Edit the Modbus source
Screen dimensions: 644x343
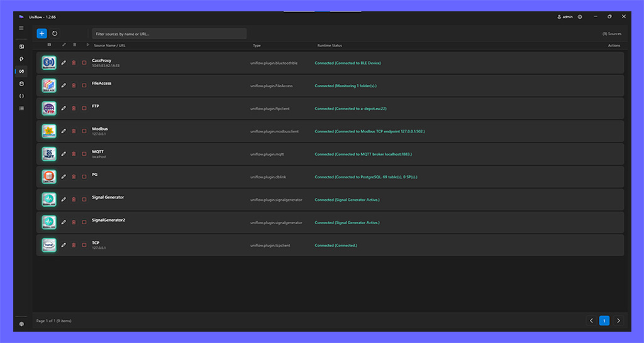64,131
